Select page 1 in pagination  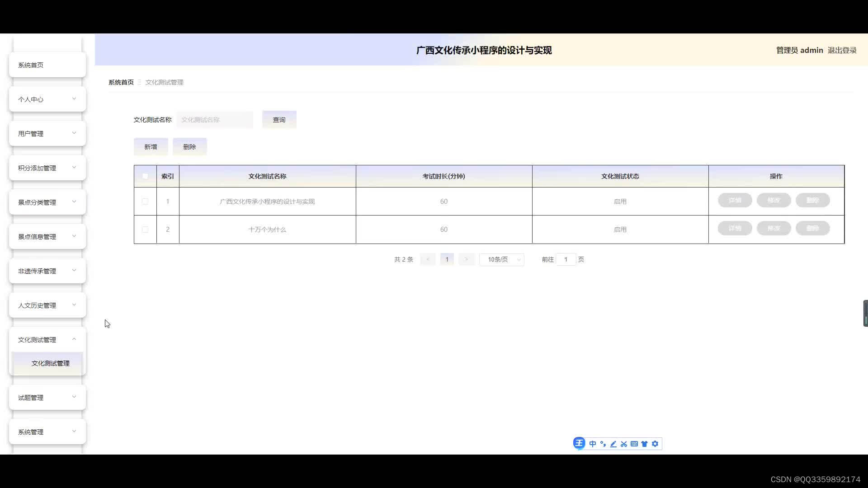[447, 259]
